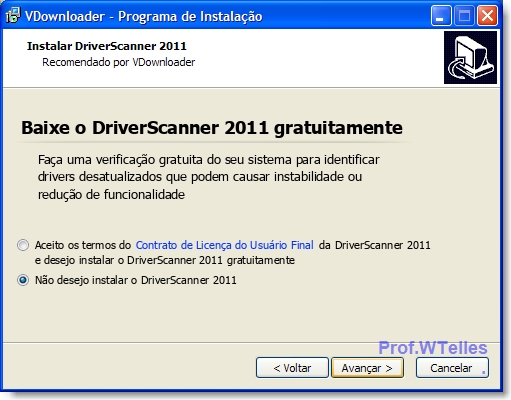511x400 pixels.
Task: Click the Avançar button
Action: (367, 368)
